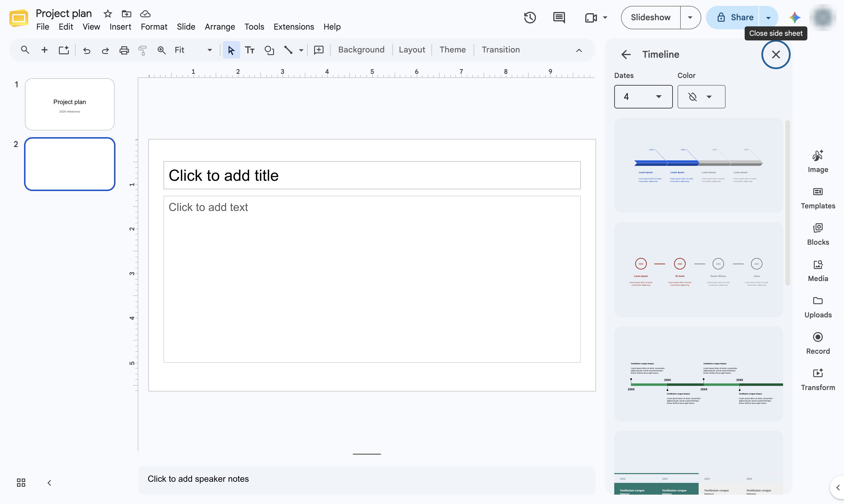Collapse the filmstrip with left chevron

[49, 483]
